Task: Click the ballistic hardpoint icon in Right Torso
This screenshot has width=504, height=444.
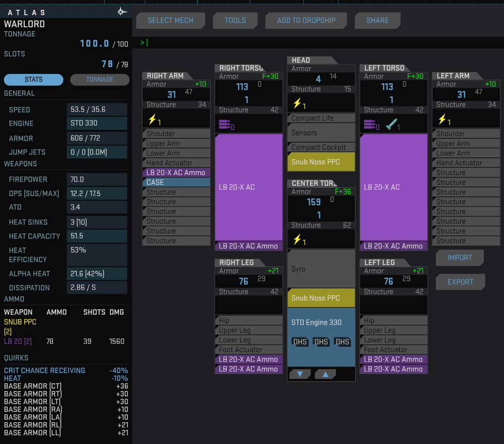Action: point(224,125)
